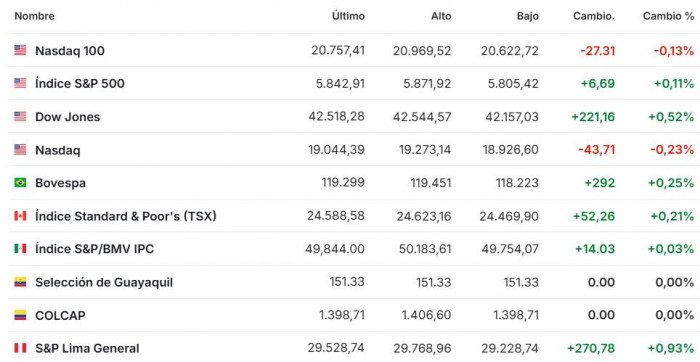Sort by the Alto column header
The width and height of the screenshot is (700, 362).
click(x=441, y=16)
